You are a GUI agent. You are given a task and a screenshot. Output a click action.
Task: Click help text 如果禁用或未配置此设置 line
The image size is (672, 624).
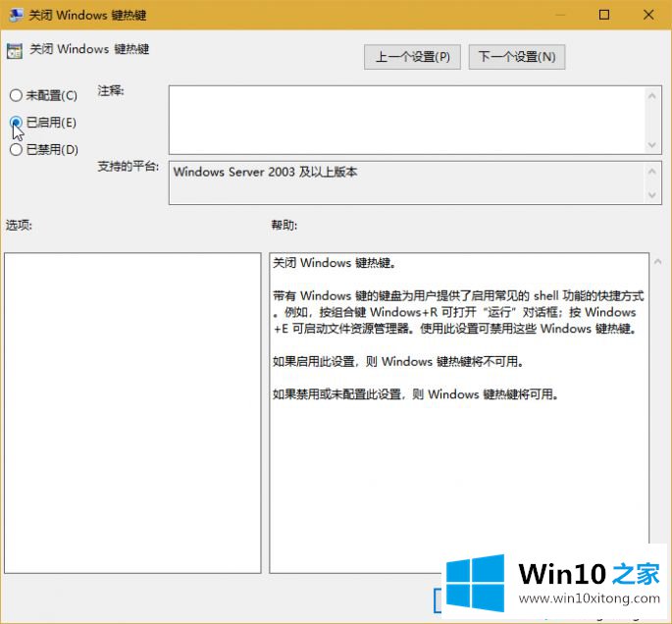coord(416,394)
